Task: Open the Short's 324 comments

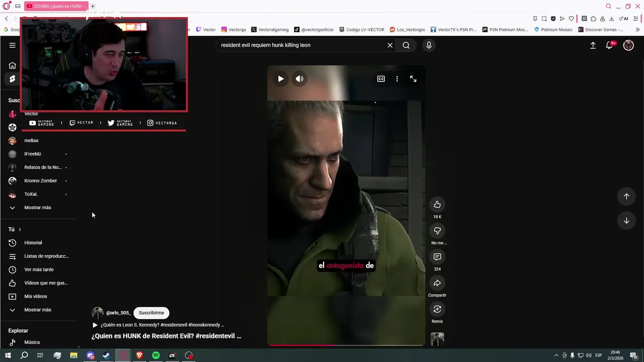Action: (437, 257)
